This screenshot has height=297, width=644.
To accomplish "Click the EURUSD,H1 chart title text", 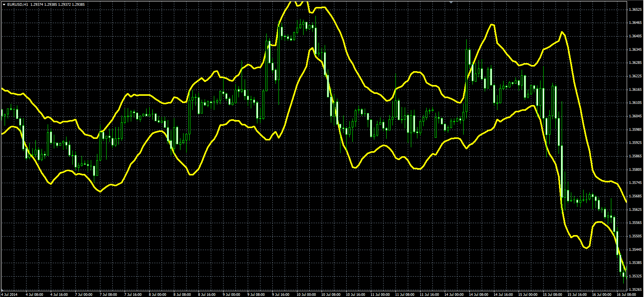I will coord(17,4).
